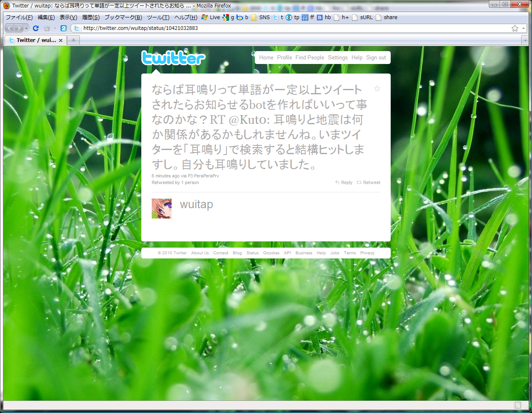This screenshot has height=413, width=532.
Task: Open the list-all-tabs dropdown arrow
Action: [x=525, y=40]
